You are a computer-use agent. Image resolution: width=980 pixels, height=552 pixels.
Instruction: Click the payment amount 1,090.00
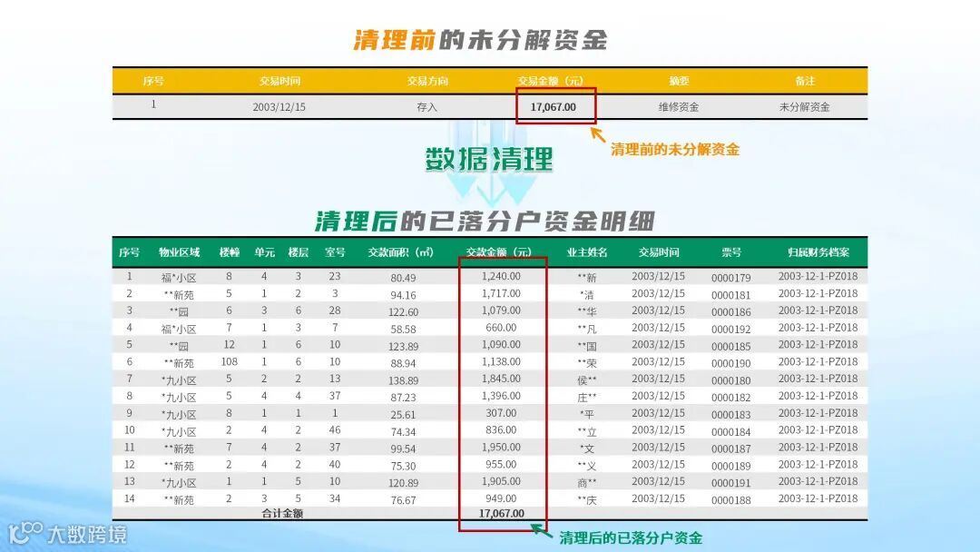[501, 344]
